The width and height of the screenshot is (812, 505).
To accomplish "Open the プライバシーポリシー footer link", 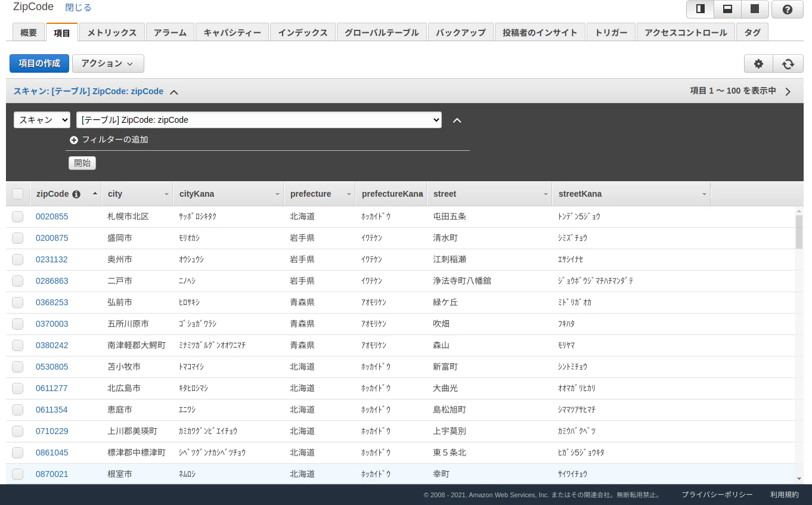I will pyautogui.click(x=717, y=495).
